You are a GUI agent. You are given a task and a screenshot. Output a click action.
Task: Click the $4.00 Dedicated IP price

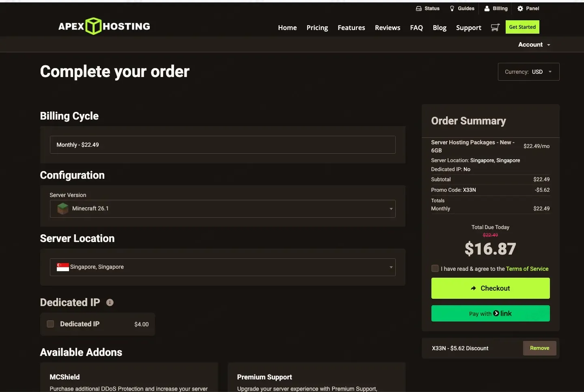click(141, 324)
